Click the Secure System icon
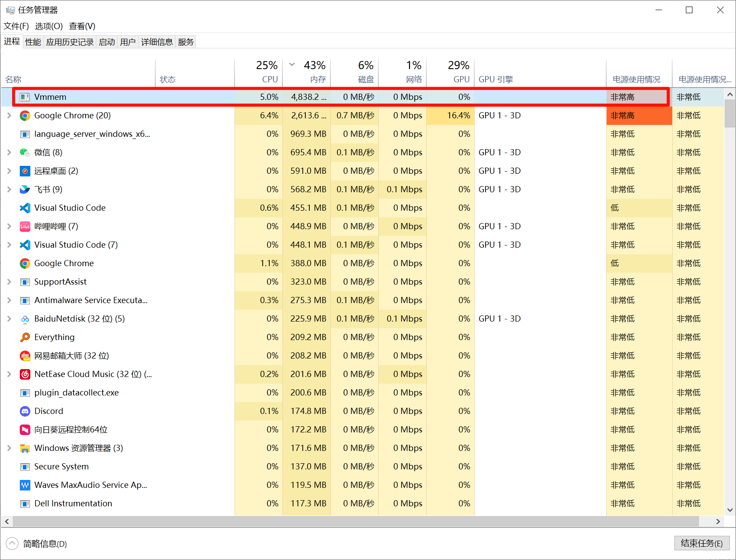The image size is (736, 560). [x=25, y=467]
